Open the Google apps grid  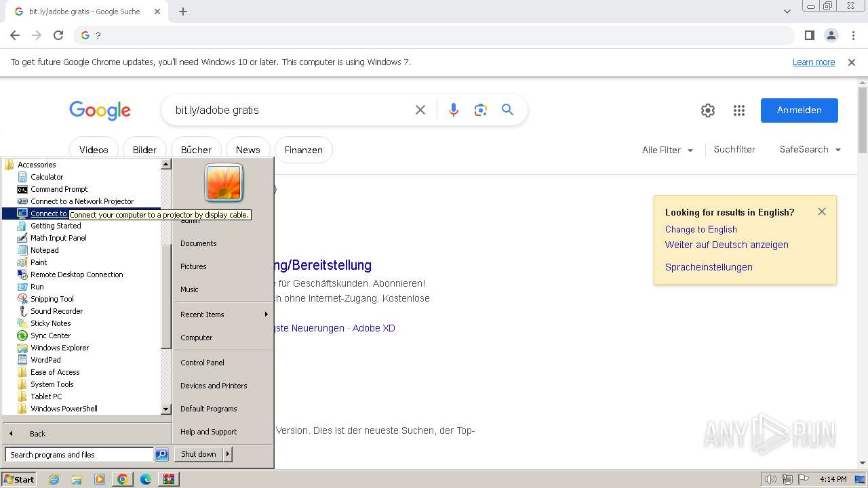pyautogui.click(x=739, y=110)
